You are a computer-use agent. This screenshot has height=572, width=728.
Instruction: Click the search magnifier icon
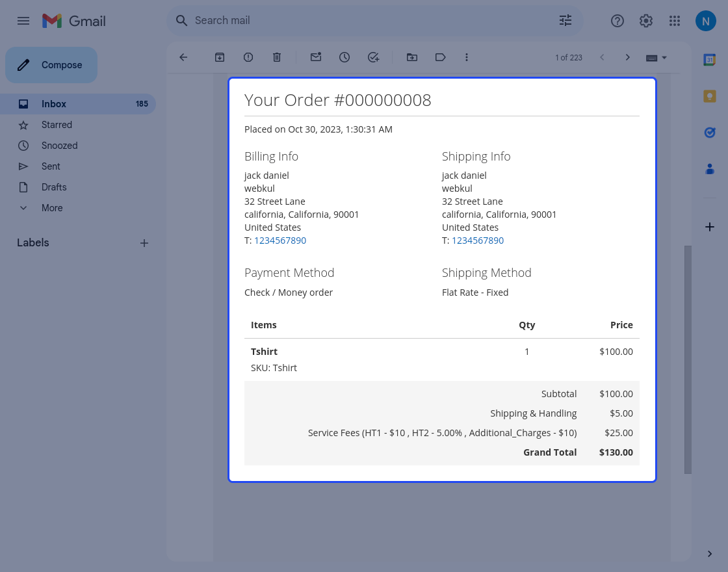point(181,20)
